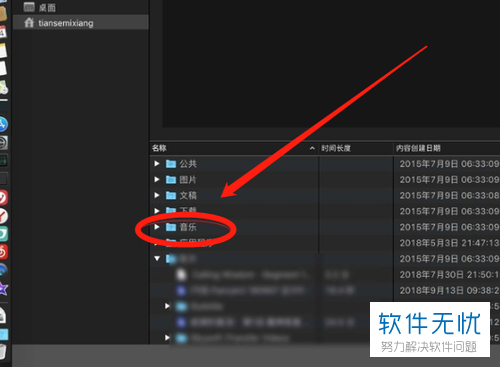Expand the 公共 folder
500x367 pixels.
coord(157,164)
